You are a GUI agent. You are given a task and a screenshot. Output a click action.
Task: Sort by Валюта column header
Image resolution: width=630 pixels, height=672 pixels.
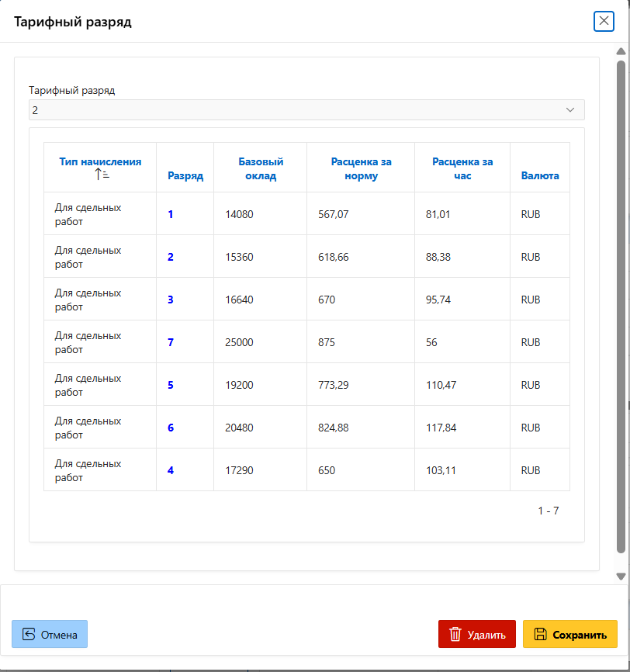tap(540, 175)
